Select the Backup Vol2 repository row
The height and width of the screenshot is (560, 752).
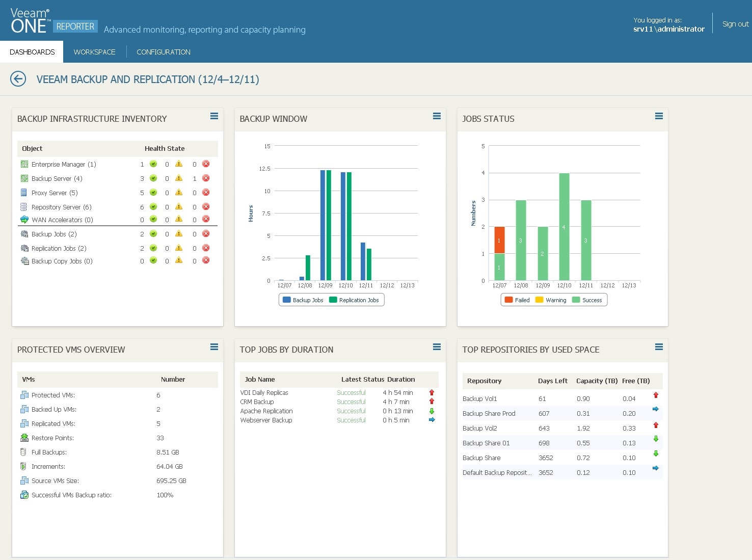point(562,428)
